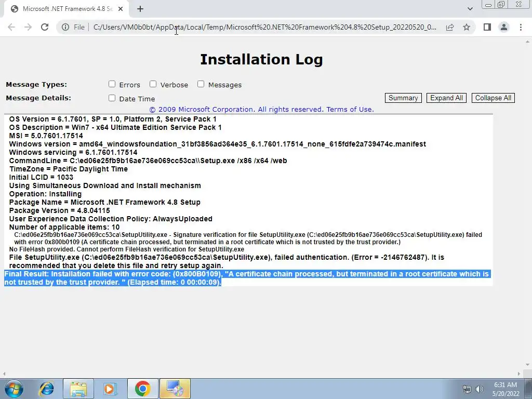532x399 pixels.
Task: Click the 'No FileHash provided' line
Action: (x=127, y=249)
